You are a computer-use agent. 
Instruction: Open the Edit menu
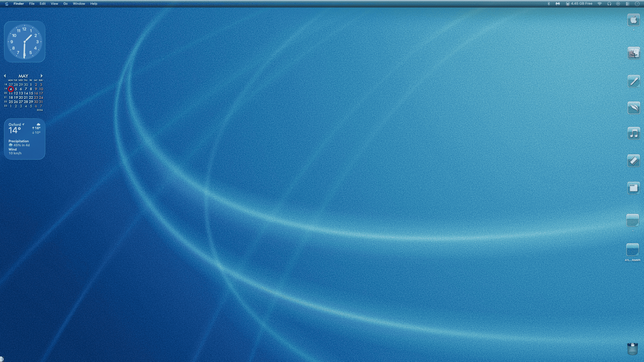[43, 4]
